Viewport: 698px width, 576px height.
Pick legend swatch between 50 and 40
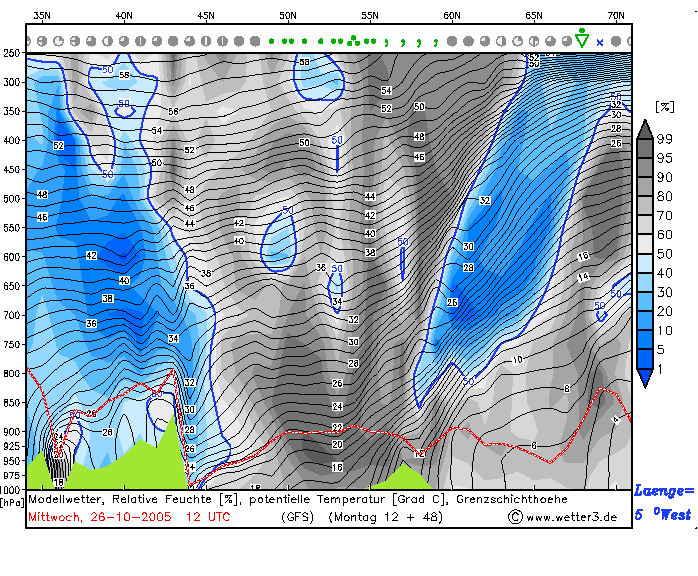[645, 264]
